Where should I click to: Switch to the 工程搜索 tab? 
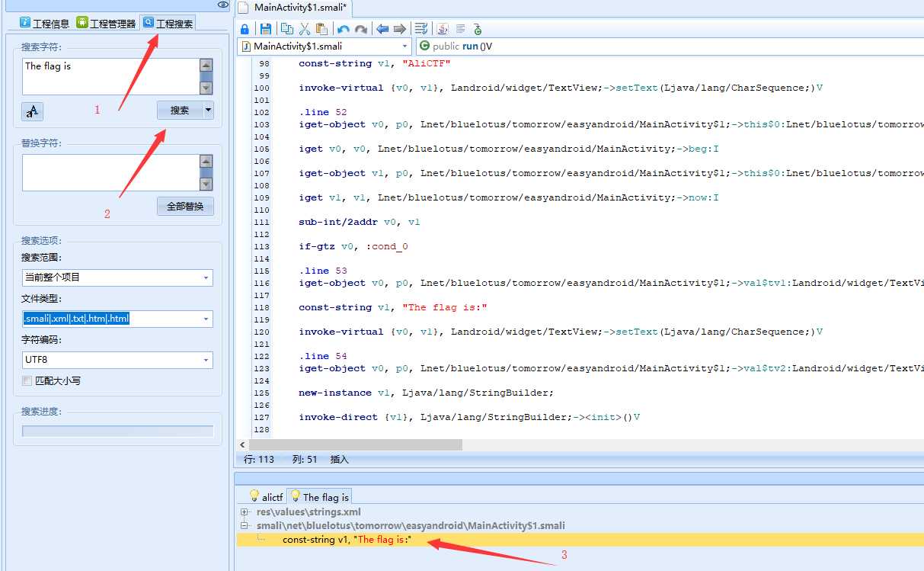pyautogui.click(x=168, y=23)
